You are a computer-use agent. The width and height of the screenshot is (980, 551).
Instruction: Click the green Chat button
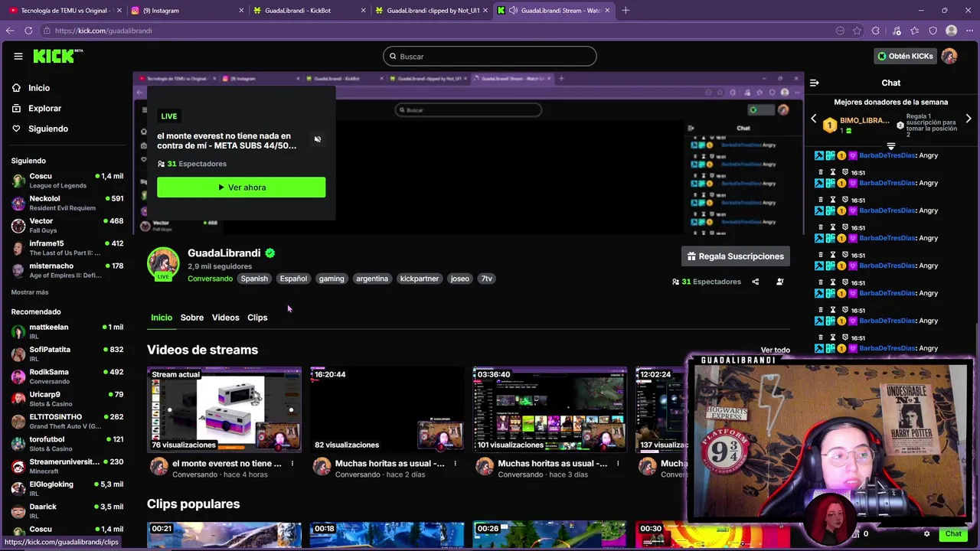point(953,534)
